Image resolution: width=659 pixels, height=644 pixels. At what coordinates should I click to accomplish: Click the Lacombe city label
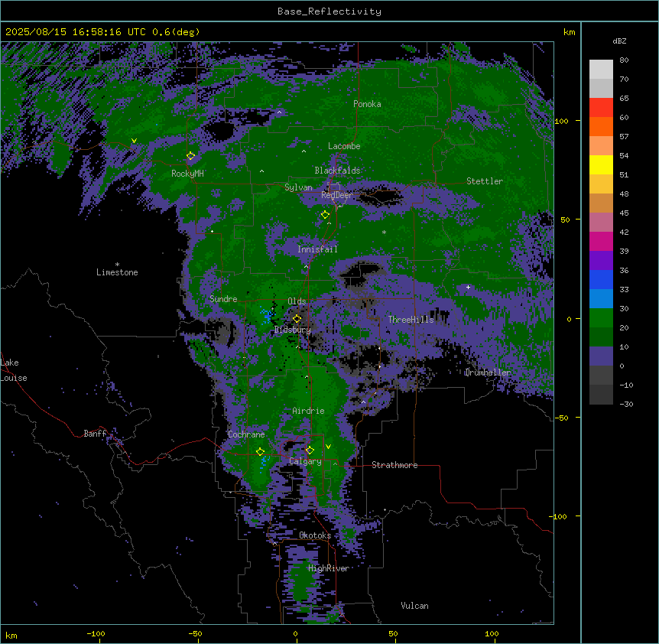[x=344, y=146]
